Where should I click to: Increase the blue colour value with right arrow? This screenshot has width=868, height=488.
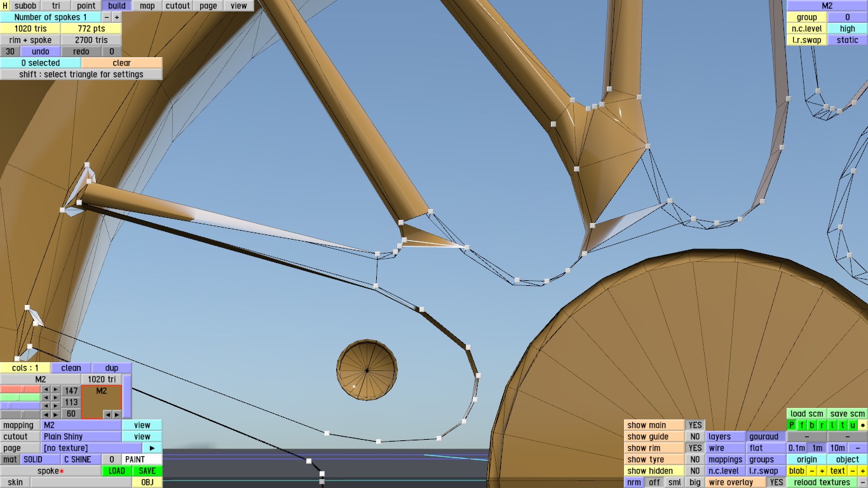pyautogui.click(x=56, y=405)
